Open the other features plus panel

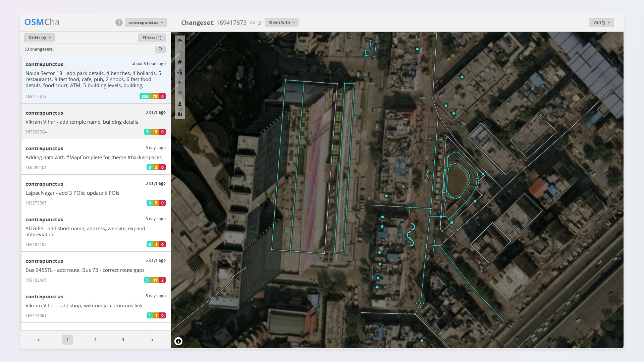[x=180, y=83]
